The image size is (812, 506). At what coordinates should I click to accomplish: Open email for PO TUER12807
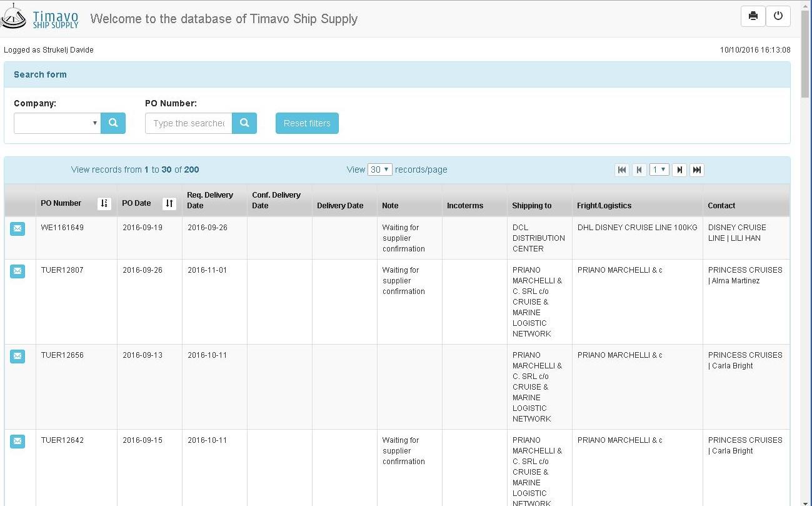tap(18, 271)
